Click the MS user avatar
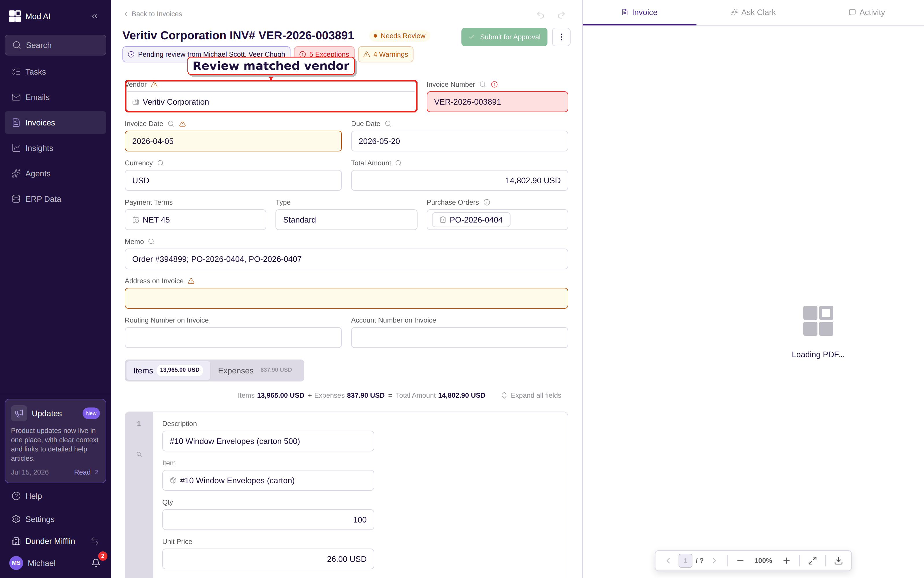 16,563
